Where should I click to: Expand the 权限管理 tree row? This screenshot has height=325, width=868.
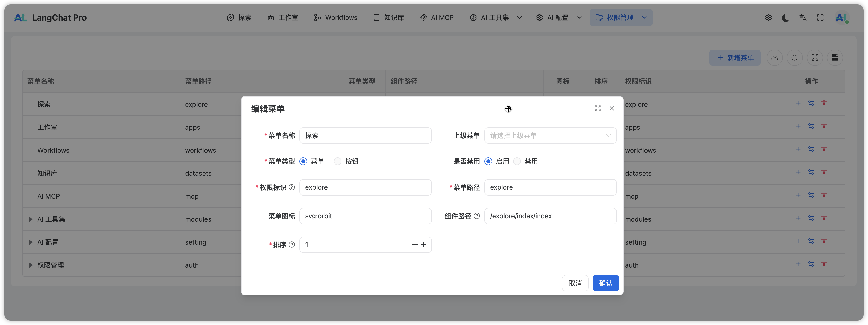[31, 265]
